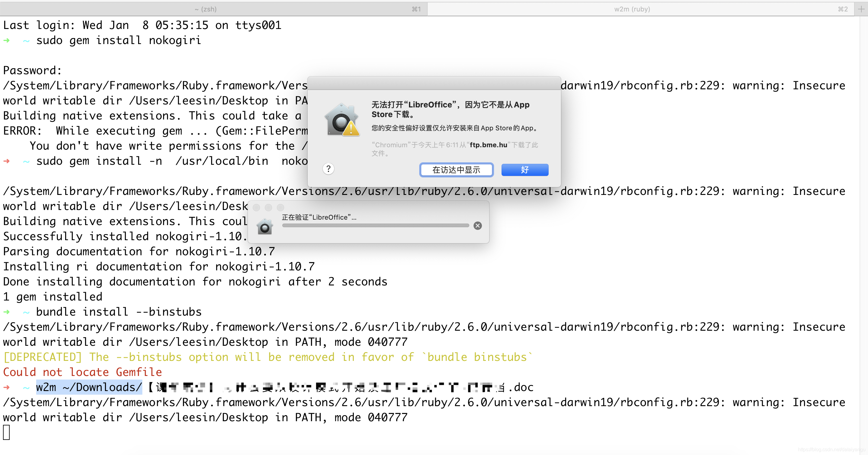Click the ftp.bme.hu source text in dialog
The width and height of the screenshot is (868, 455).
[x=488, y=145]
